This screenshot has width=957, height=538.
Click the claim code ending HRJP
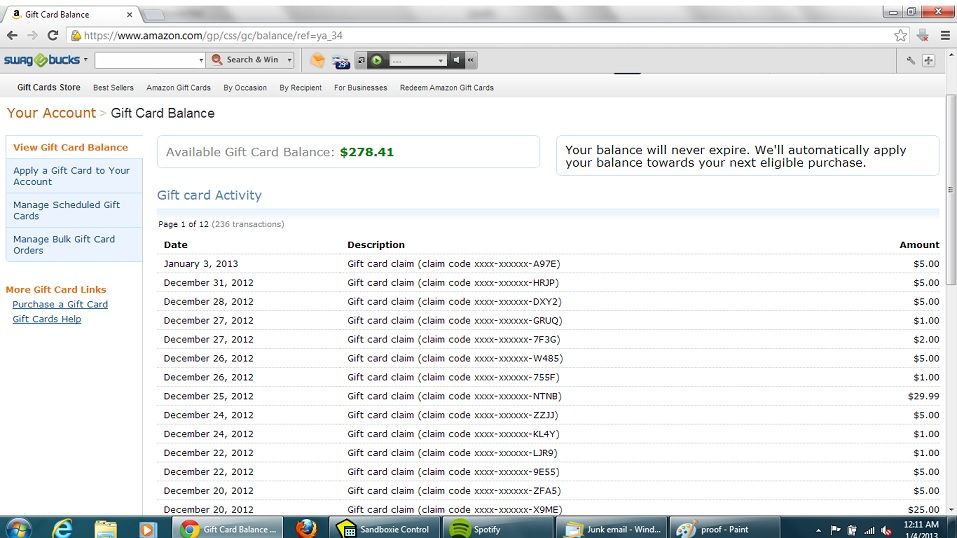click(453, 283)
